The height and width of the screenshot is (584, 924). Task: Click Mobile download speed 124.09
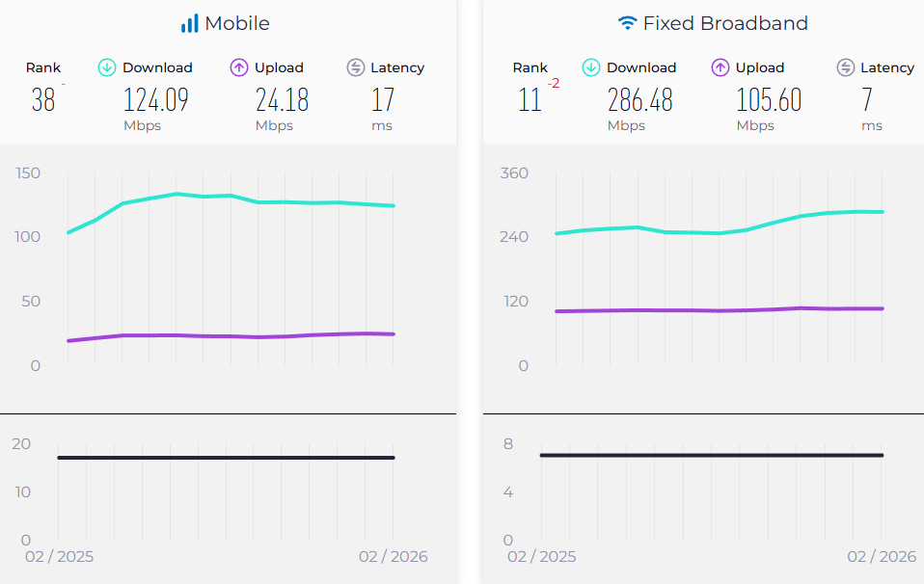pos(155,100)
